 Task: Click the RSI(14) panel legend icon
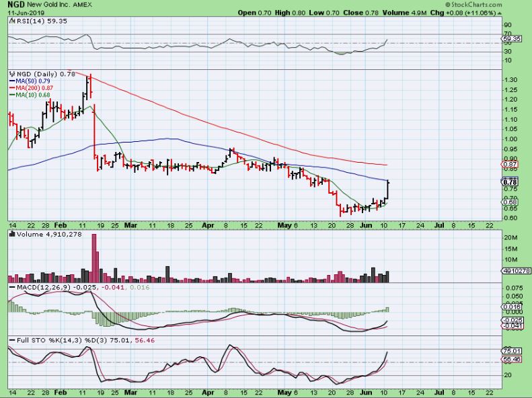[10, 21]
